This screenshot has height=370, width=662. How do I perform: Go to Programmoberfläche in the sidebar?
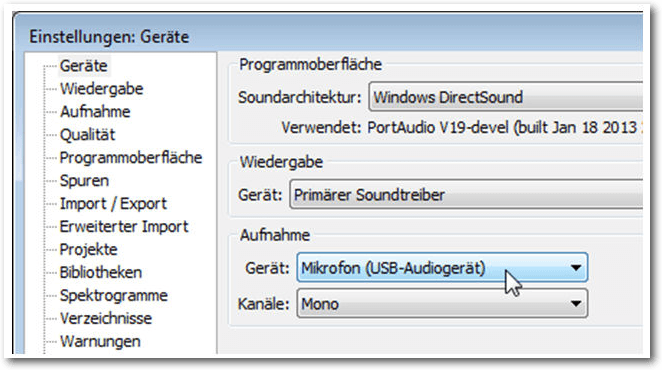coord(131,158)
